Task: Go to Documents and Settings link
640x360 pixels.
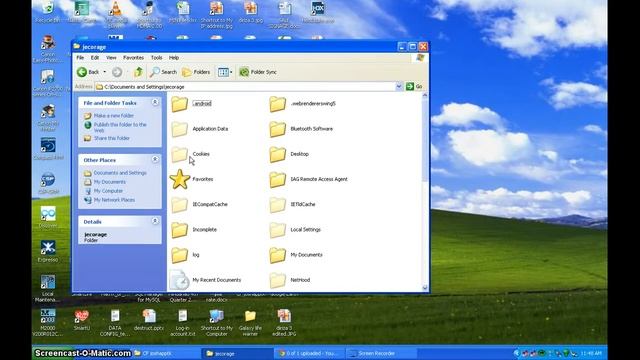Action: (x=120, y=173)
